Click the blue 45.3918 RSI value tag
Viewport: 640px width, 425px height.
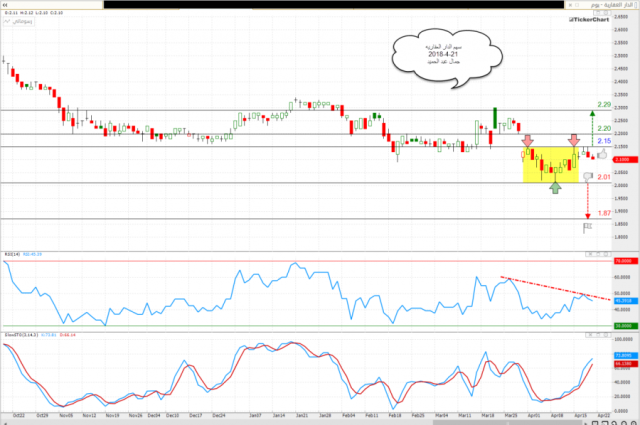[626, 301]
